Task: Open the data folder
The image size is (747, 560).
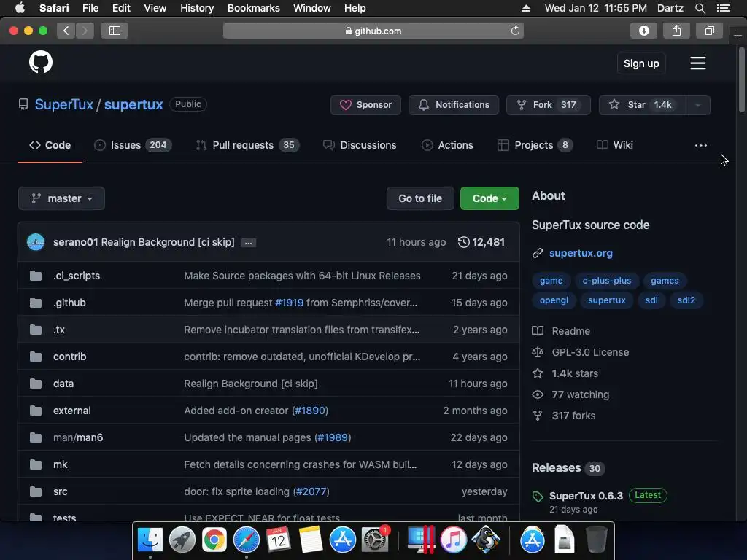Action: (x=63, y=384)
